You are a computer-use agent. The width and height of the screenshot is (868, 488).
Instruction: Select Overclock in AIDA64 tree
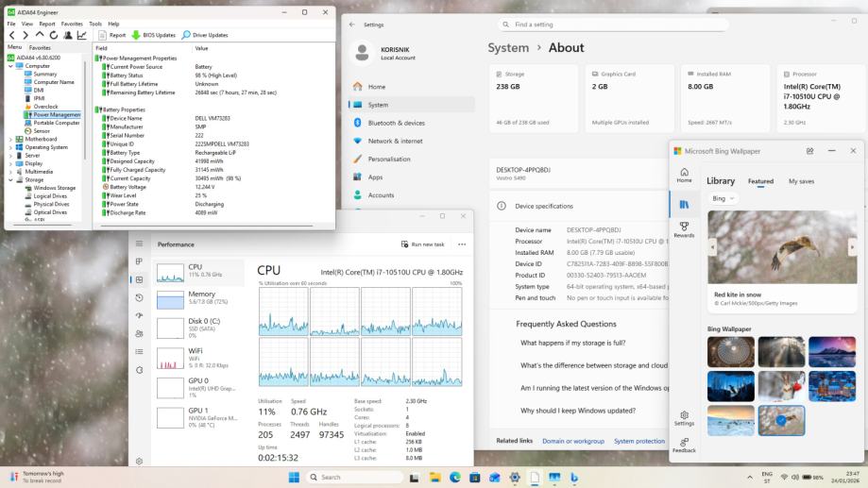(x=45, y=107)
